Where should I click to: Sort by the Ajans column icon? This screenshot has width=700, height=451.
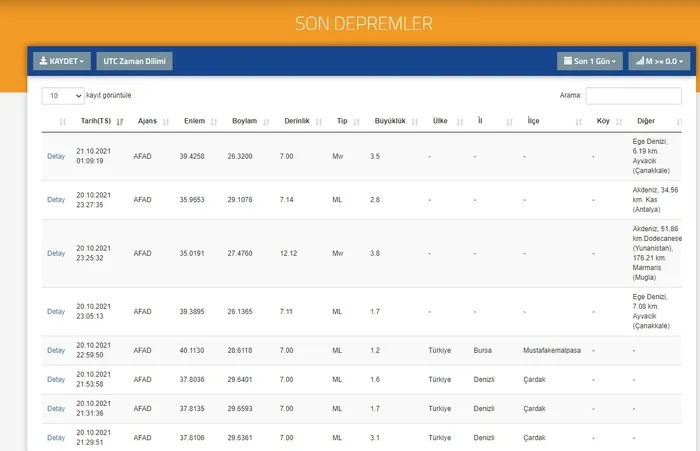pos(166,122)
